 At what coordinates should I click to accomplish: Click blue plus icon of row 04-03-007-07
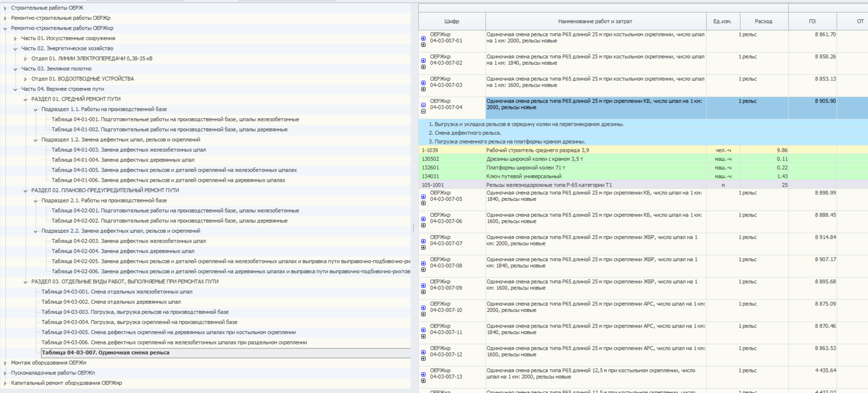click(423, 241)
